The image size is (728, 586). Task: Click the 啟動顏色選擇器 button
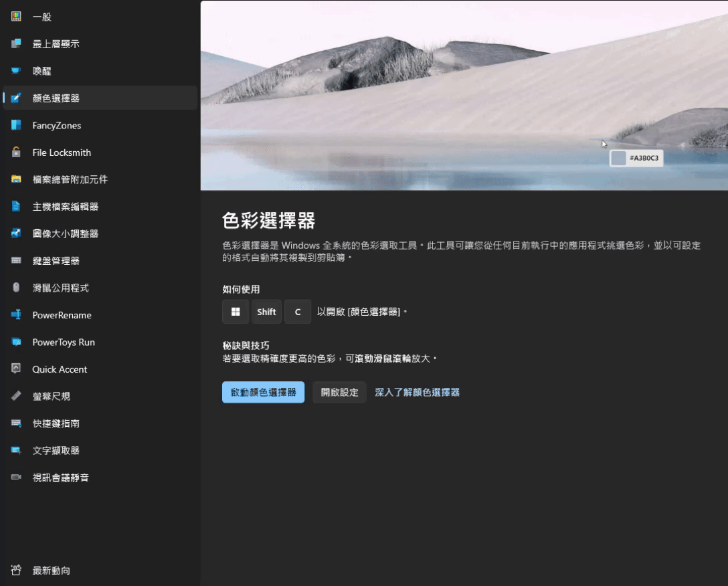point(263,392)
